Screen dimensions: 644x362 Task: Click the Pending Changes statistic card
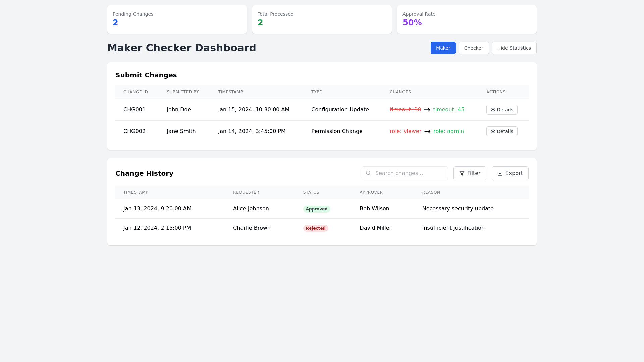(177, 19)
